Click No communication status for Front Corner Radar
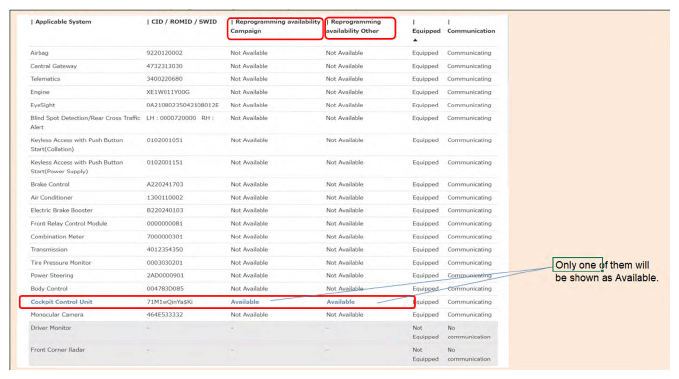 (x=469, y=354)
